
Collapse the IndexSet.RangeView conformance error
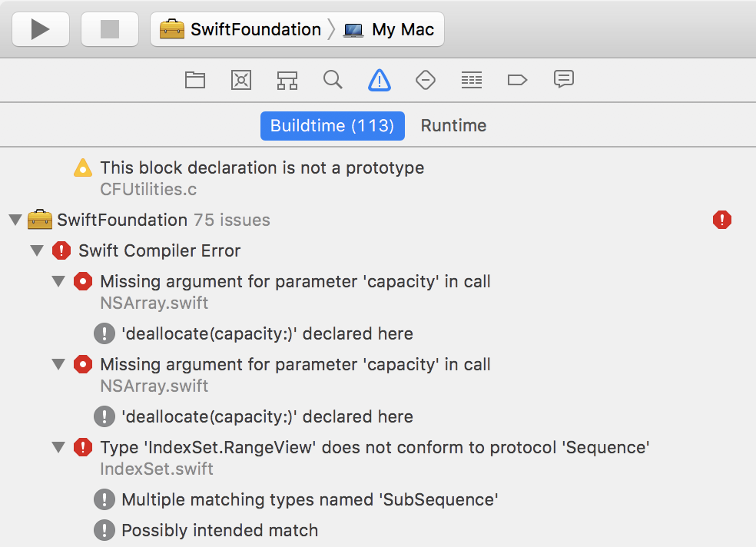[x=59, y=447]
